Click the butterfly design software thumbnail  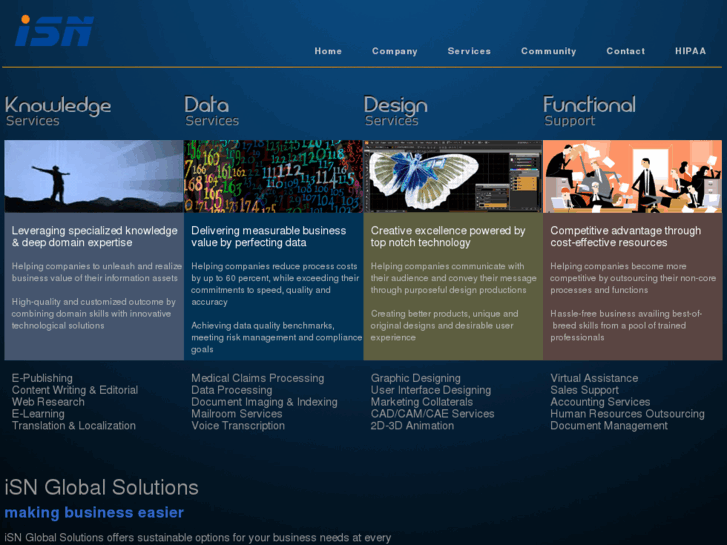(x=453, y=176)
